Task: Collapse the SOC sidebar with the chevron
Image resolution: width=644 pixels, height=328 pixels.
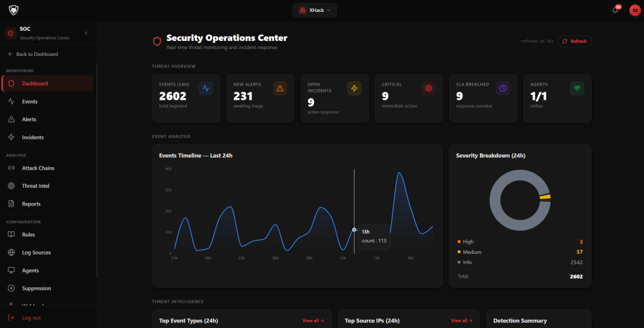Action: [x=86, y=33]
